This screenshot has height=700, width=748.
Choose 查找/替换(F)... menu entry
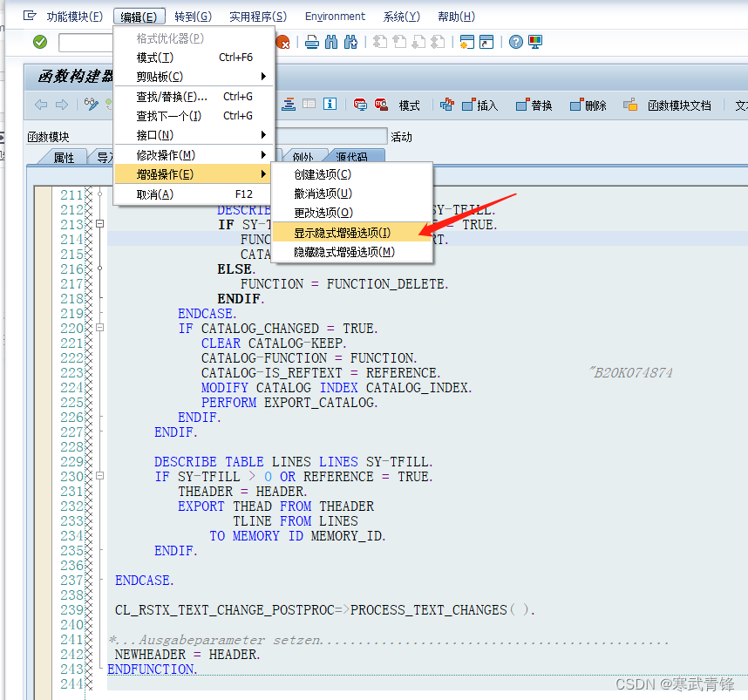pyautogui.click(x=194, y=97)
